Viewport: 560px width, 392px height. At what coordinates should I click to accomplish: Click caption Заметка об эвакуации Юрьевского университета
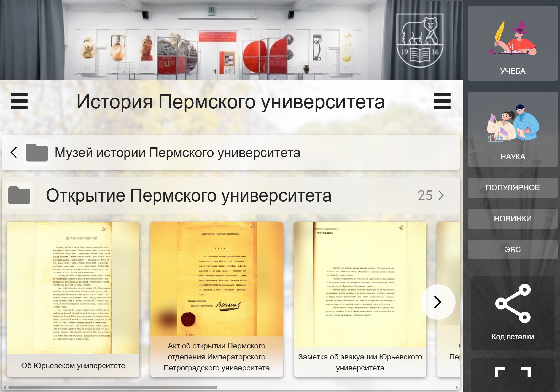click(x=360, y=362)
